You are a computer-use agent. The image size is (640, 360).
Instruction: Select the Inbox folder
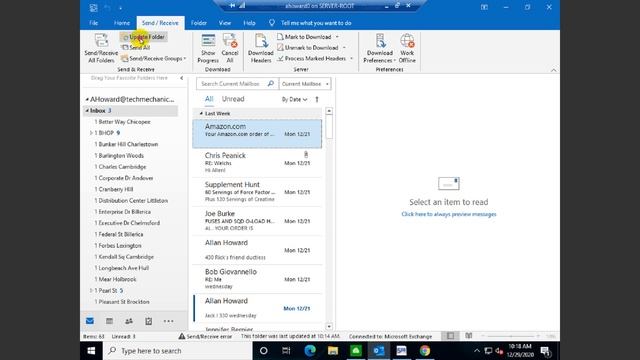tap(131, 111)
